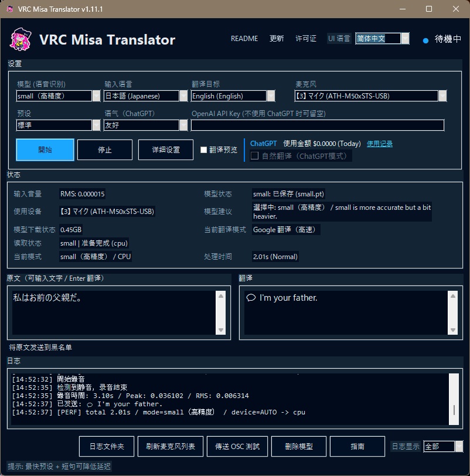Click the 原文 text box with 私はお前の父親だ。
This screenshot has width=470, height=476.
[x=114, y=312]
